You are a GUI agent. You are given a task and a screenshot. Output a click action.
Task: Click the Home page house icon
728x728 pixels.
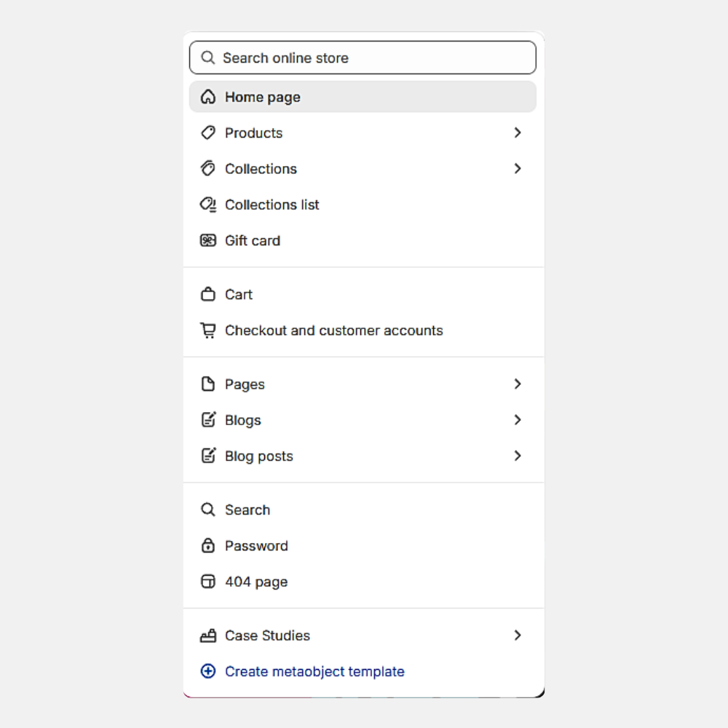[x=208, y=97]
